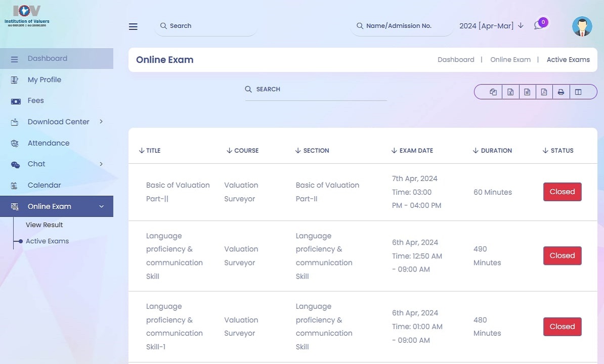The height and width of the screenshot is (364, 604).
Task: Click the purple notification count badge
Action: pyautogui.click(x=543, y=22)
